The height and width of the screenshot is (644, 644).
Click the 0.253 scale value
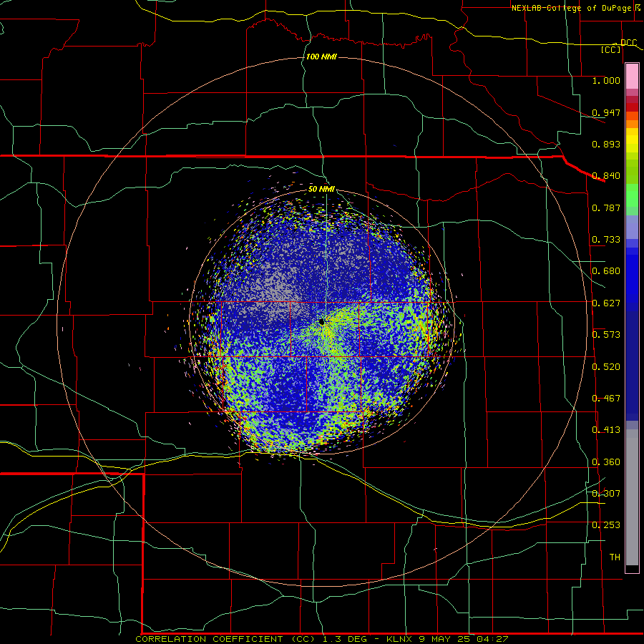606,525
